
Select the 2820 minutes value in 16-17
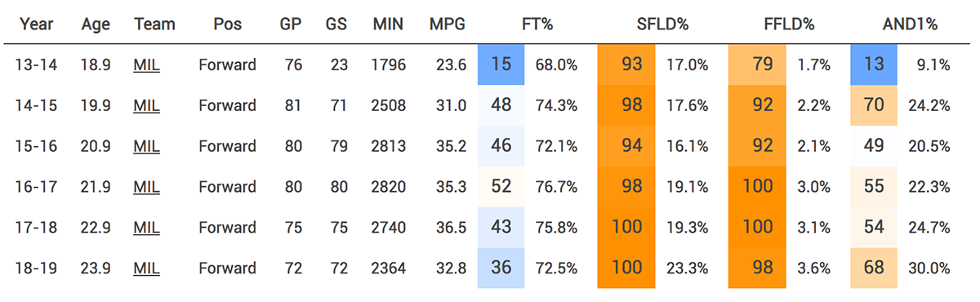point(387,187)
